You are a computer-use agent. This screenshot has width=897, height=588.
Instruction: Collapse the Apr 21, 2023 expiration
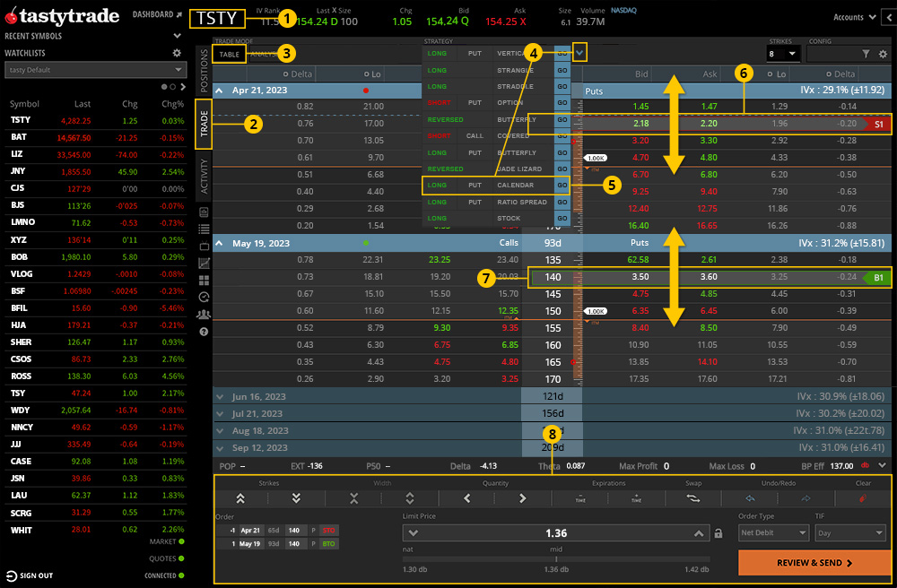pyautogui.click(x=219, y=91)
